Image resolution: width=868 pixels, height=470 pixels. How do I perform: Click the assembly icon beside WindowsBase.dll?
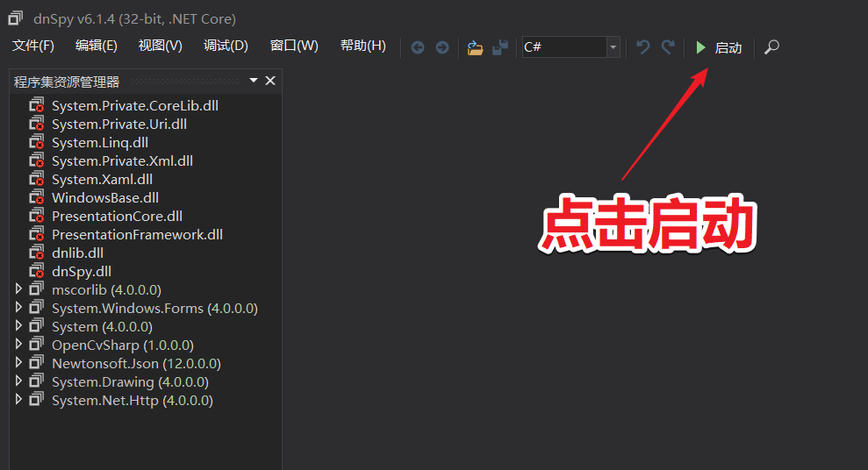37,197
